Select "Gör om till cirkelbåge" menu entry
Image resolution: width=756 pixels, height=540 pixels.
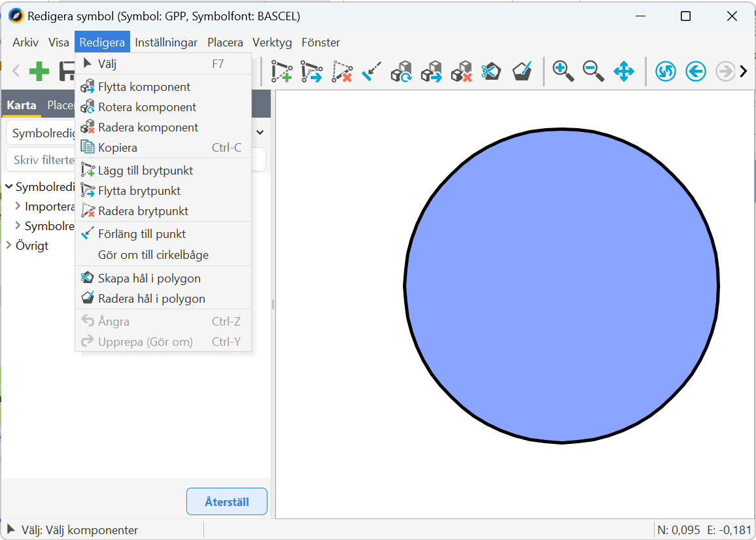(153, 255)
